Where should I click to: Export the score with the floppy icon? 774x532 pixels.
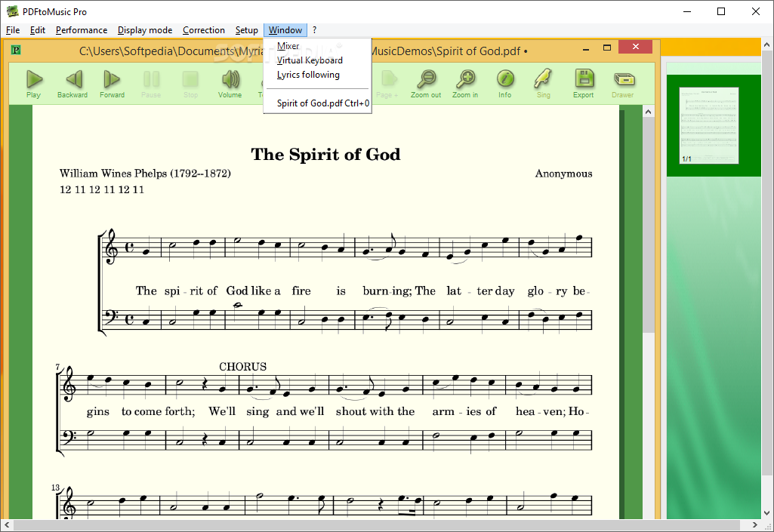(584, 84)
